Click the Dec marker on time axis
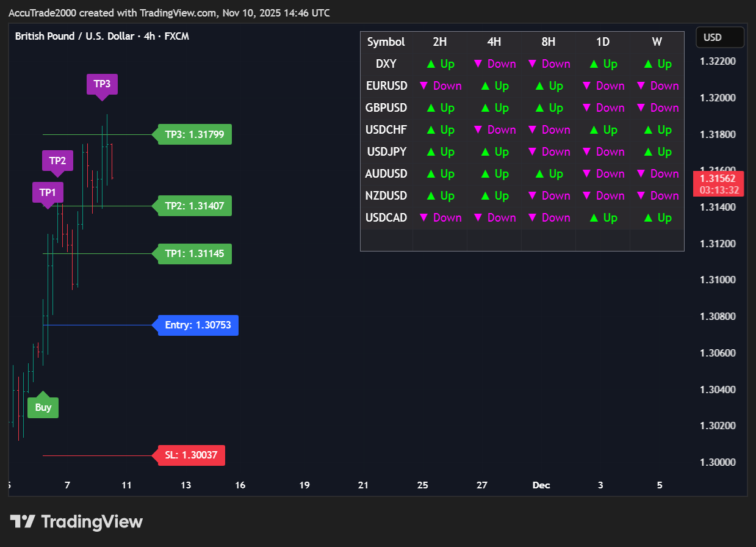Image resolution: width=756 pixels, height=547 pixels. [x=541, y=485]
